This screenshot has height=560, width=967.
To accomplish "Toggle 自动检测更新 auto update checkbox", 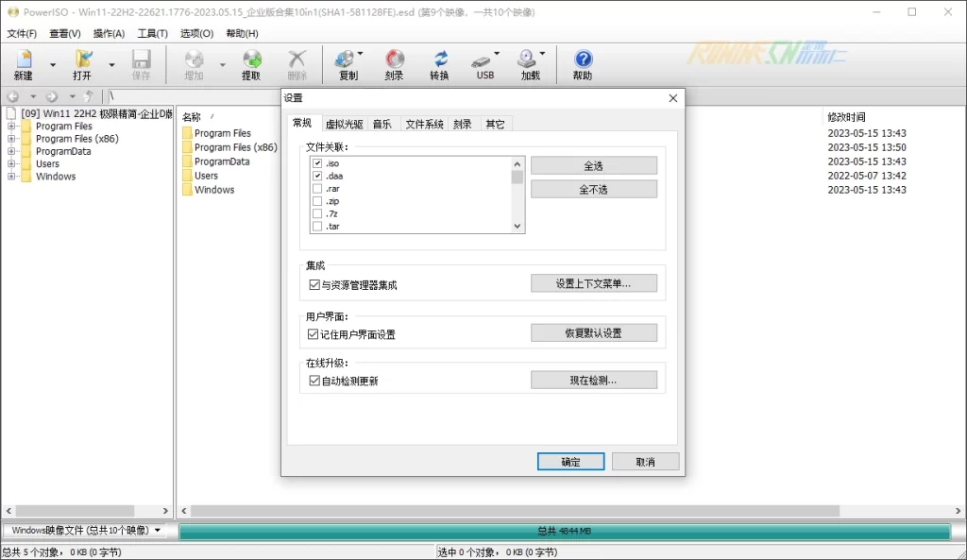I will 314,381.
